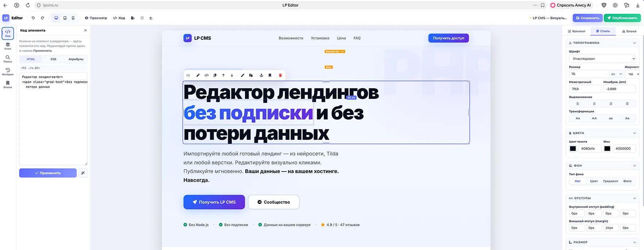This screenshot has height=250, width=644.
Task: Close the Код элемента panel
Action: coord(85,30)
